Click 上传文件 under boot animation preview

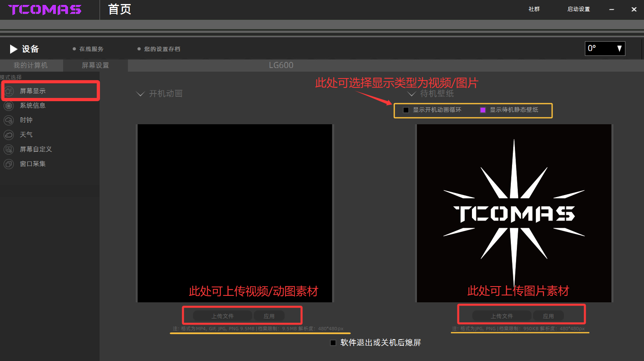click(223, 316)
